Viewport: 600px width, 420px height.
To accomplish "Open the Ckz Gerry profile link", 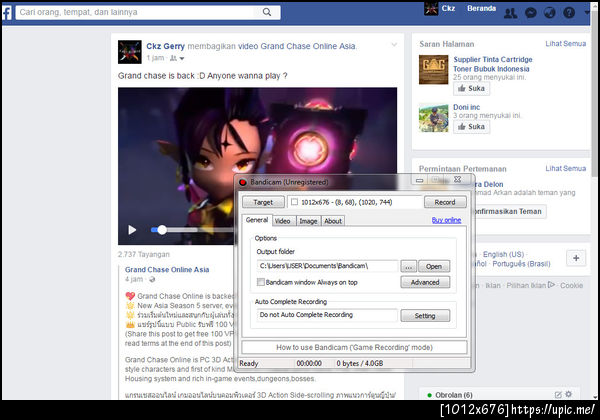I will coord(165,46).
